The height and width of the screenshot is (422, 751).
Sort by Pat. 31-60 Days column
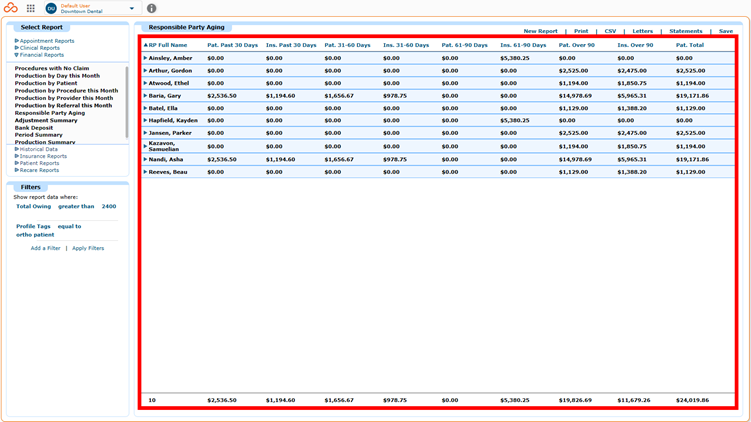point(347,45)
